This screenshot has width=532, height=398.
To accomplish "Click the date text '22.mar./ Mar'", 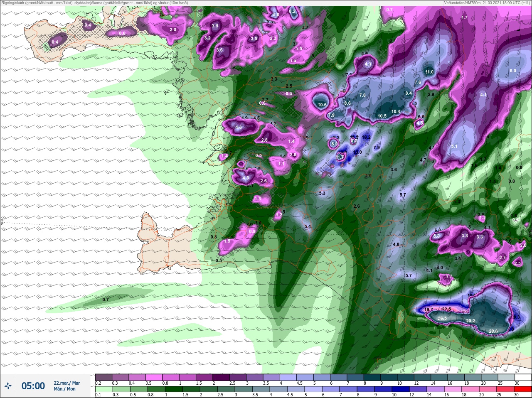I will [x=66, y=383].
